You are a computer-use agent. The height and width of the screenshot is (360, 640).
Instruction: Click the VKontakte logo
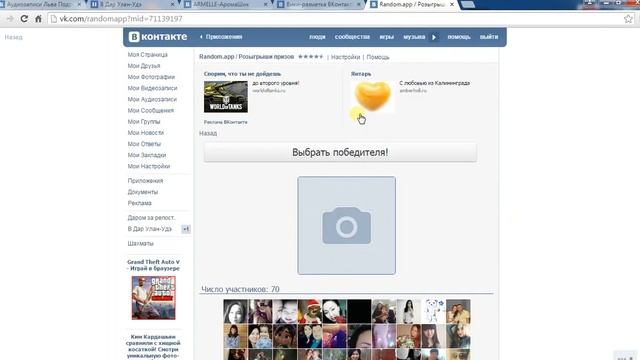[158, 37]
